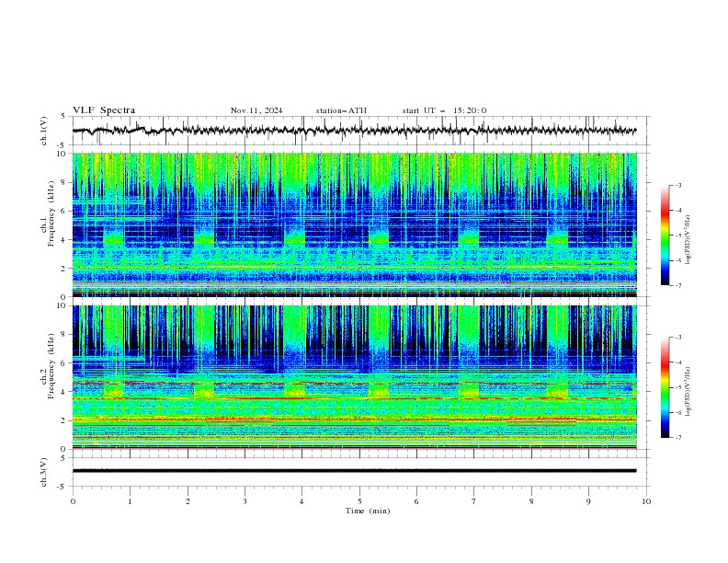Click the "5" tick on ch.1(V) axis

pos(63,117)
